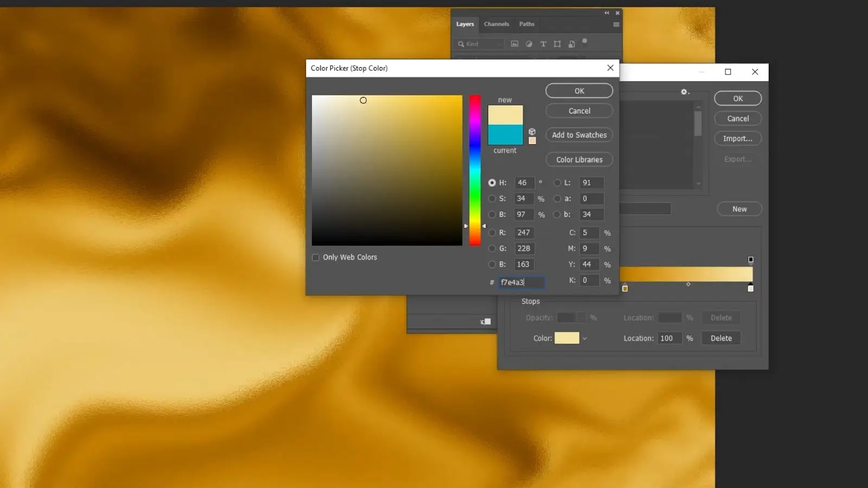Viewport: 868px width, 488px height.
Task: Open the stop Opacity value dropdown
Action: (x=582, y=318)
